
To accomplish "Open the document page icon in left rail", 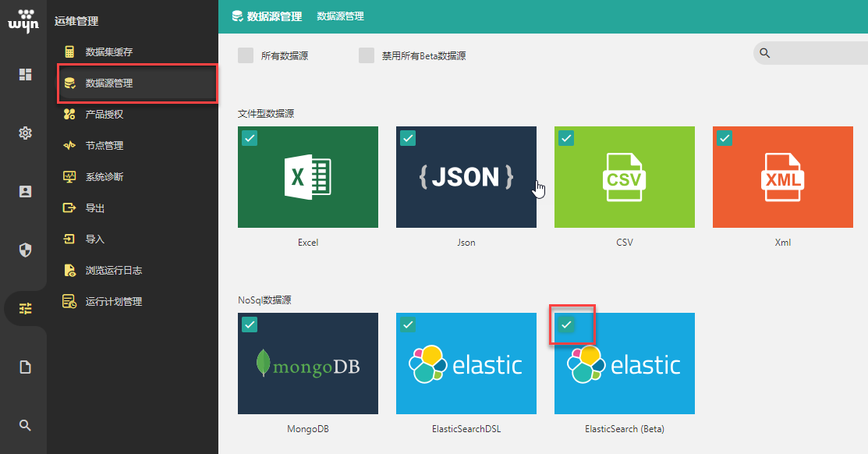I will pos(25,367).
